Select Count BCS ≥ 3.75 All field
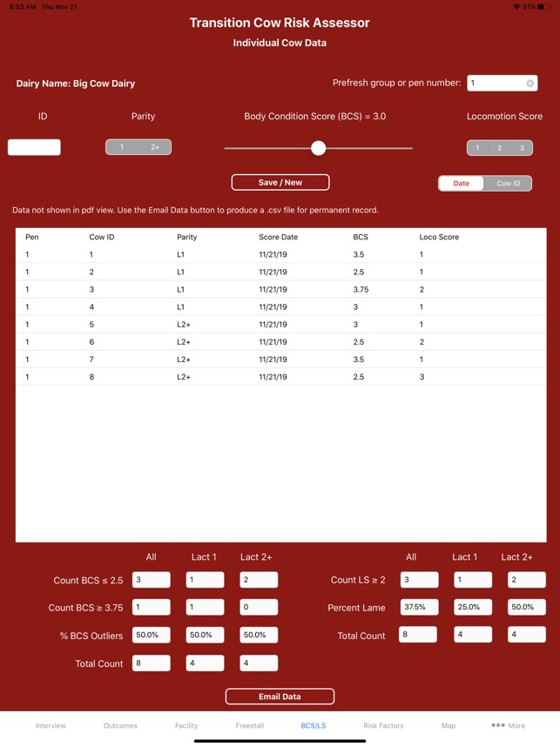Screen dimensions: 560x747 (151, 607)
